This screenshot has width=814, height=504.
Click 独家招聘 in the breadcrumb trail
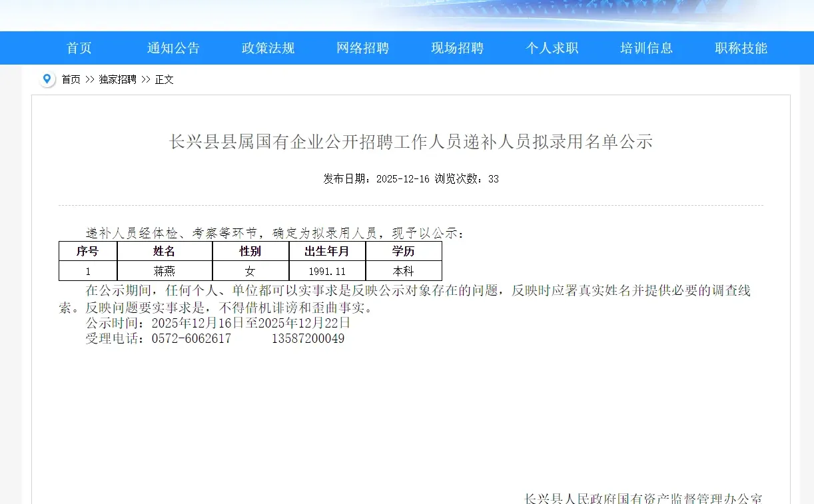click(118, 79)
